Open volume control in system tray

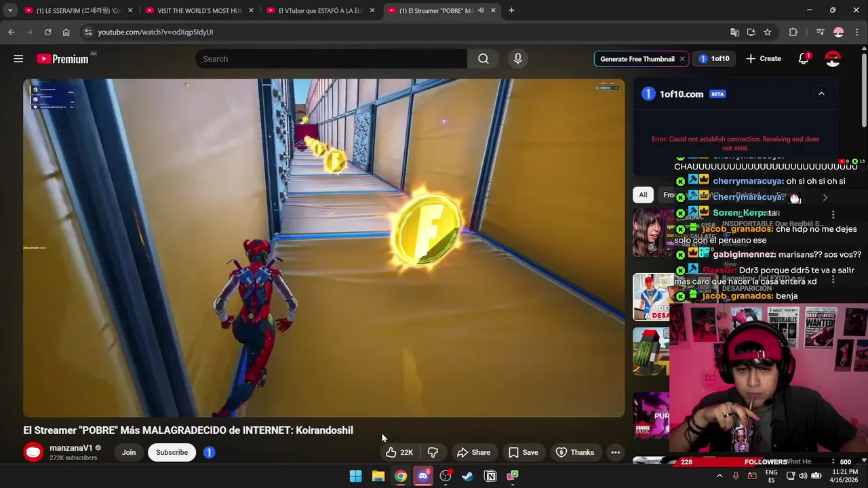(802, 476)
